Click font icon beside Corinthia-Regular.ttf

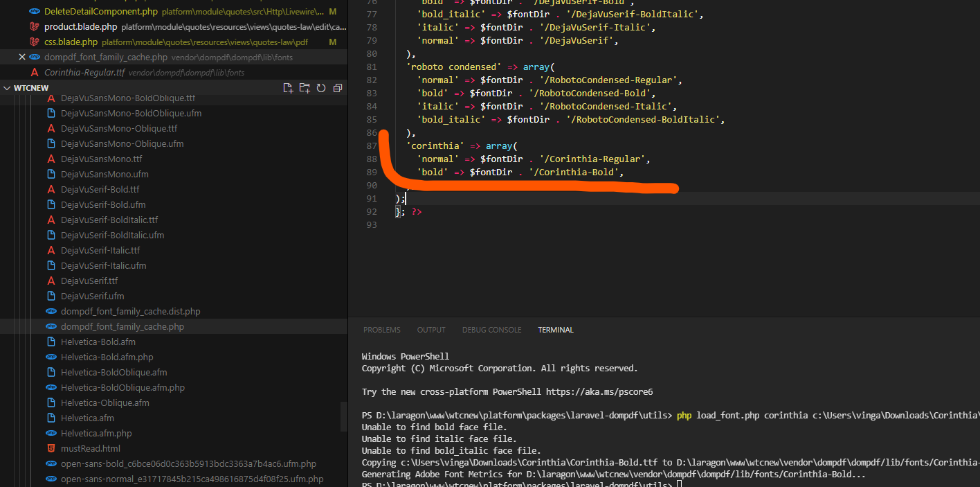34,73
